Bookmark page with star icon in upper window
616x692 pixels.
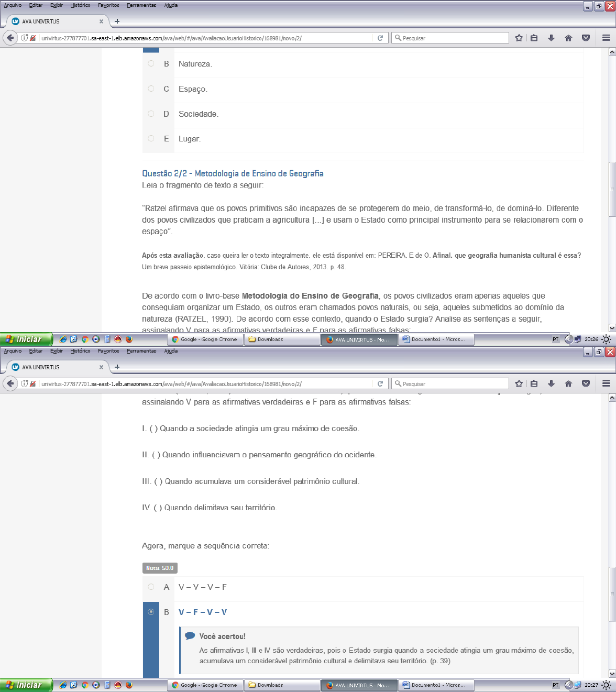519,38
